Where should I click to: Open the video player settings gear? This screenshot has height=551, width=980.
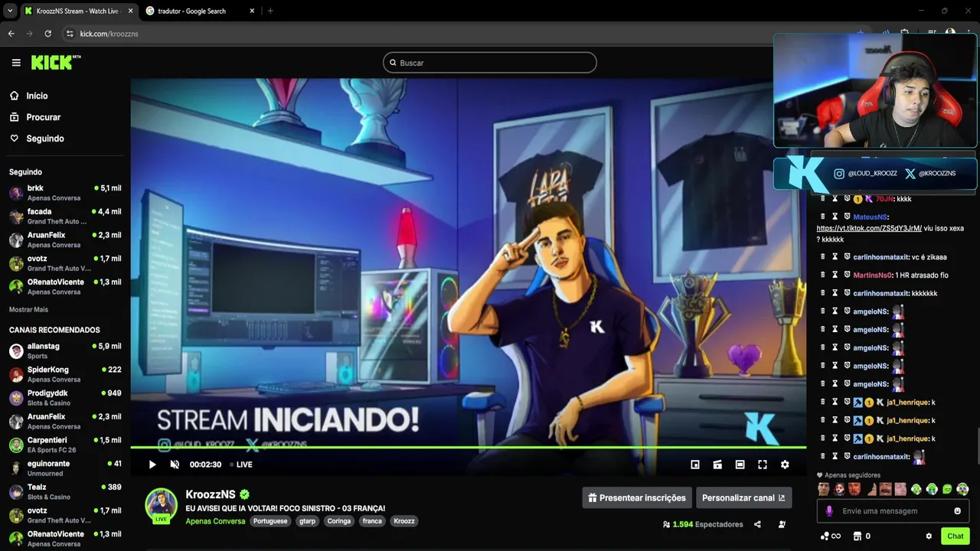pyautogui.click(x=785, y=465)
